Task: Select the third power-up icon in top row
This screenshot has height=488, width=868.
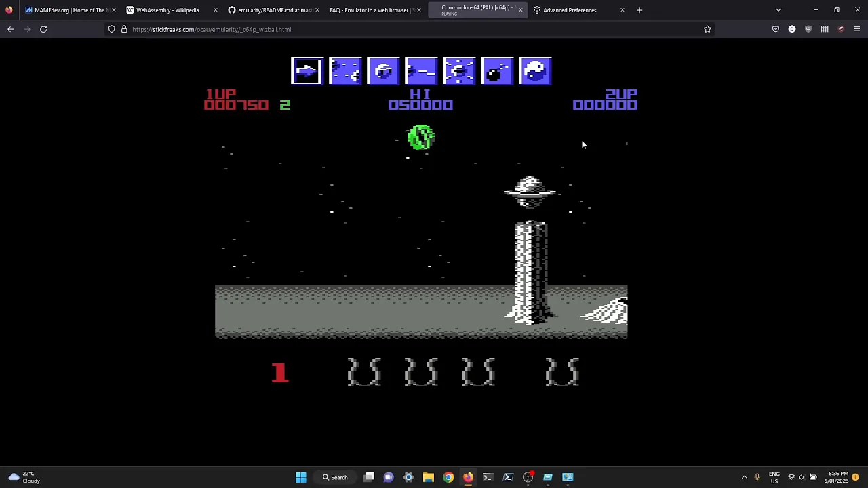Action: 383,71
